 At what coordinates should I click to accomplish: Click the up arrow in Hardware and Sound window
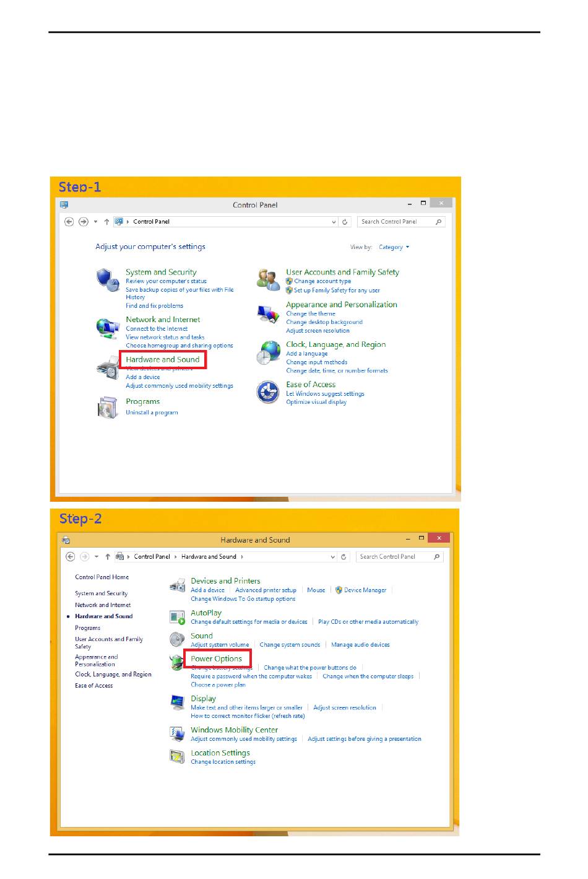pos(108,557)
